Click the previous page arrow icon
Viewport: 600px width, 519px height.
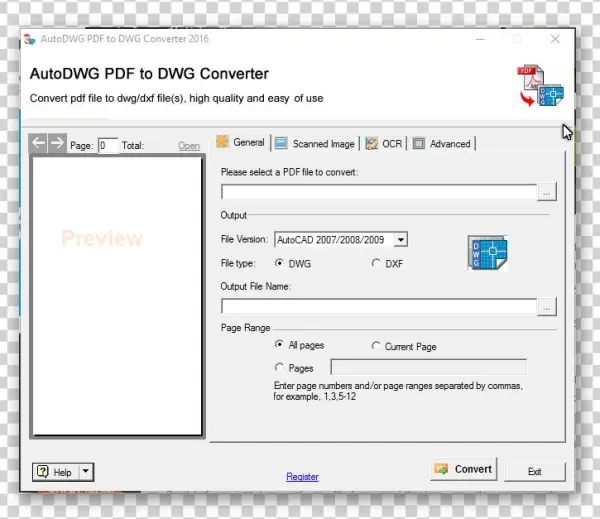tap(39, 144)
